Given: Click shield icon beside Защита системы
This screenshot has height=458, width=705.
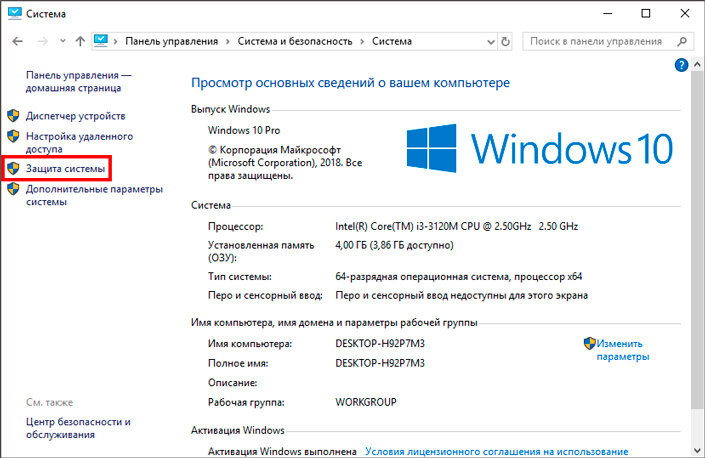Looking at the screenshot, I should pos(13,169).
